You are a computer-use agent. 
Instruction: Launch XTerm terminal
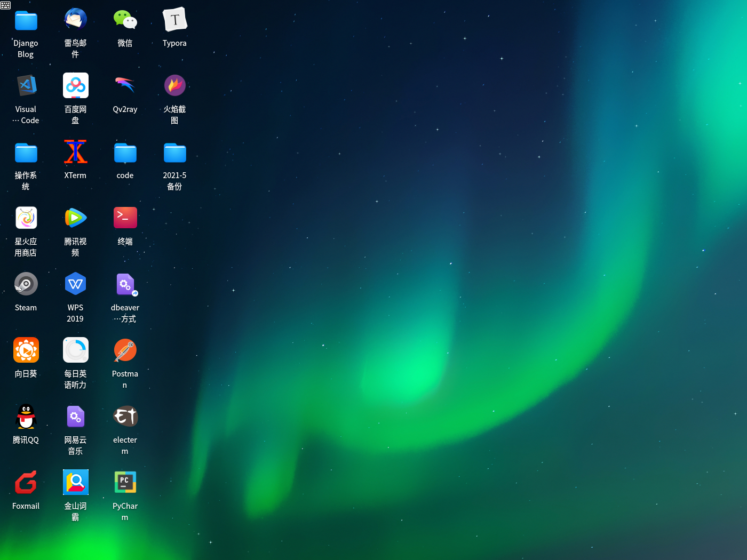coord(75,152)
